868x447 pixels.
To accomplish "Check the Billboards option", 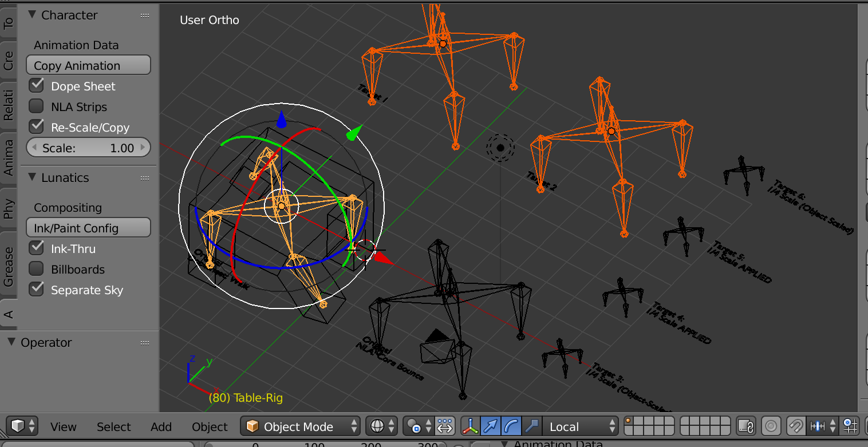I will pos(37,269).
